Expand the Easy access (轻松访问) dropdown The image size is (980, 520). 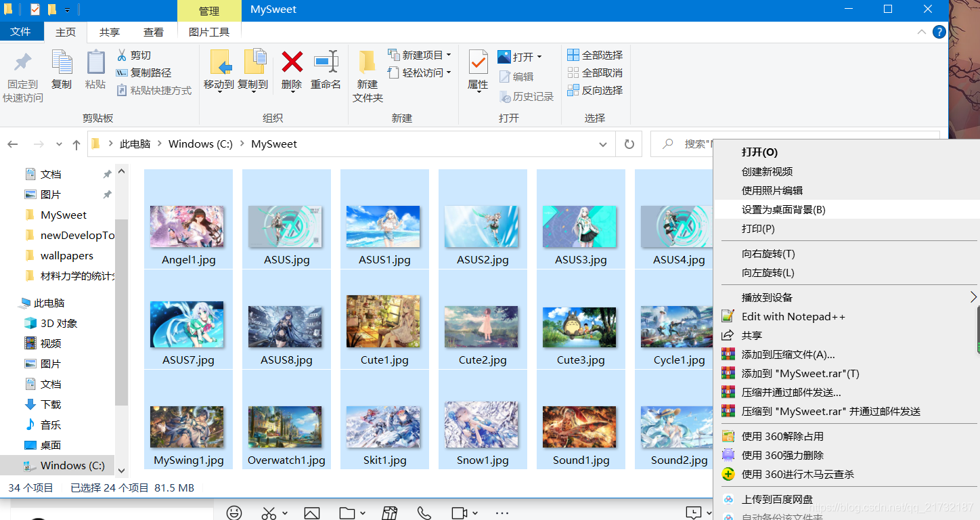click(448, 72)
